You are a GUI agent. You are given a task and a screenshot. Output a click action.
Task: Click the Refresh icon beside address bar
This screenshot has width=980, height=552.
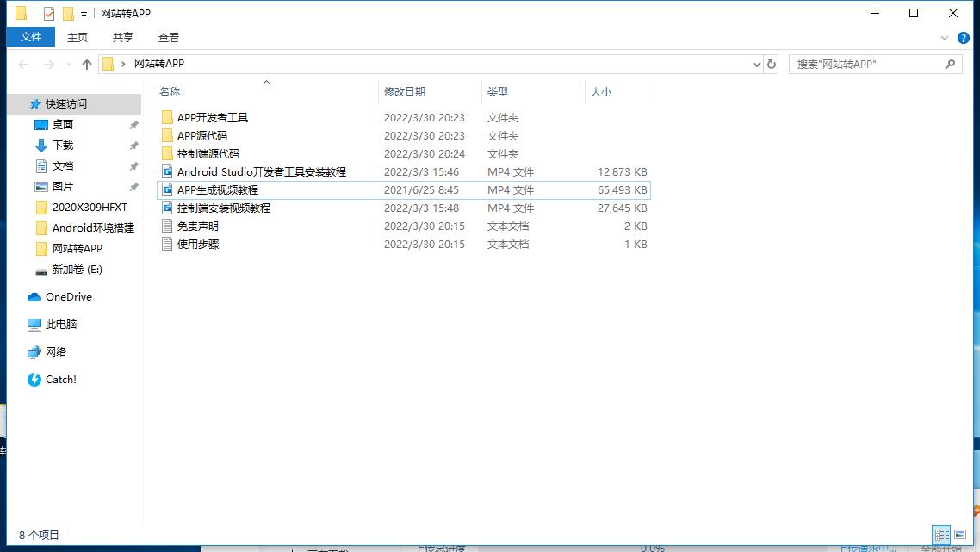click(772, 64)
